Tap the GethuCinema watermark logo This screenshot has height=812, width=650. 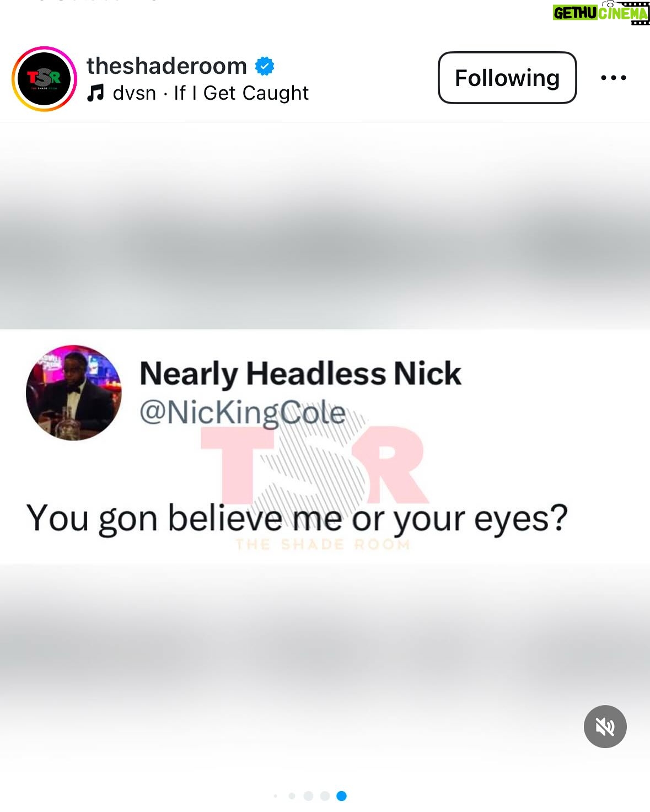pyautogui.click(x=601, y=13)
